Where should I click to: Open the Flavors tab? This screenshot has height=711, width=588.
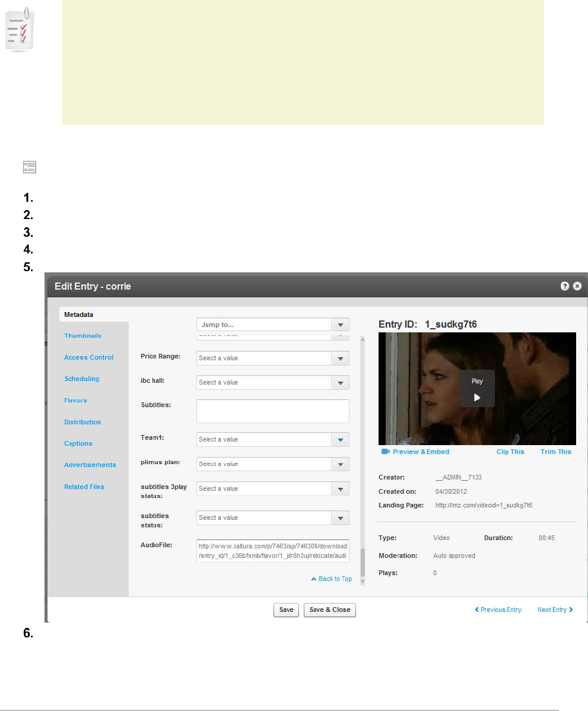(76, 401)
